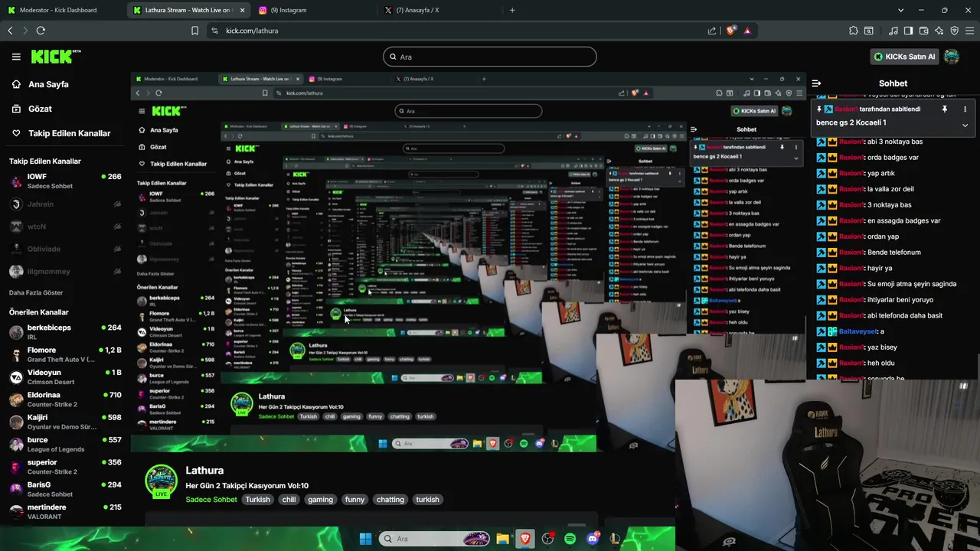The height and width of the screenshot is (551, 980).
Task: Collapse the Sohbet chat panel
Action: 816,83
